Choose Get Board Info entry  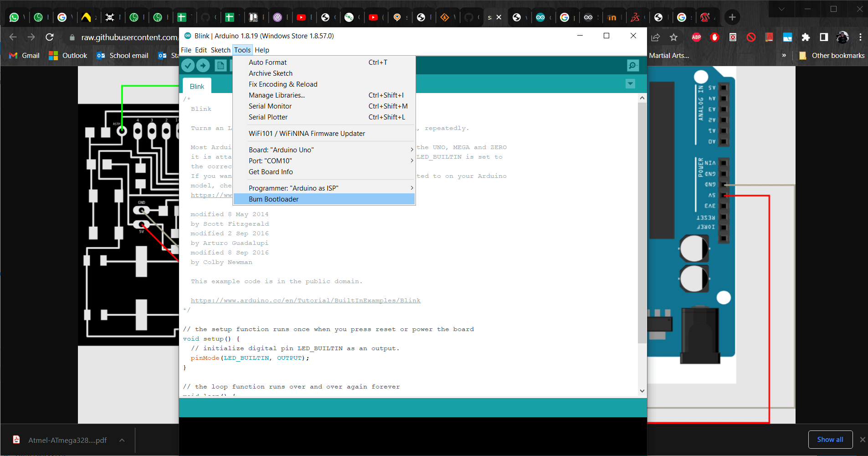click(324, 172)
